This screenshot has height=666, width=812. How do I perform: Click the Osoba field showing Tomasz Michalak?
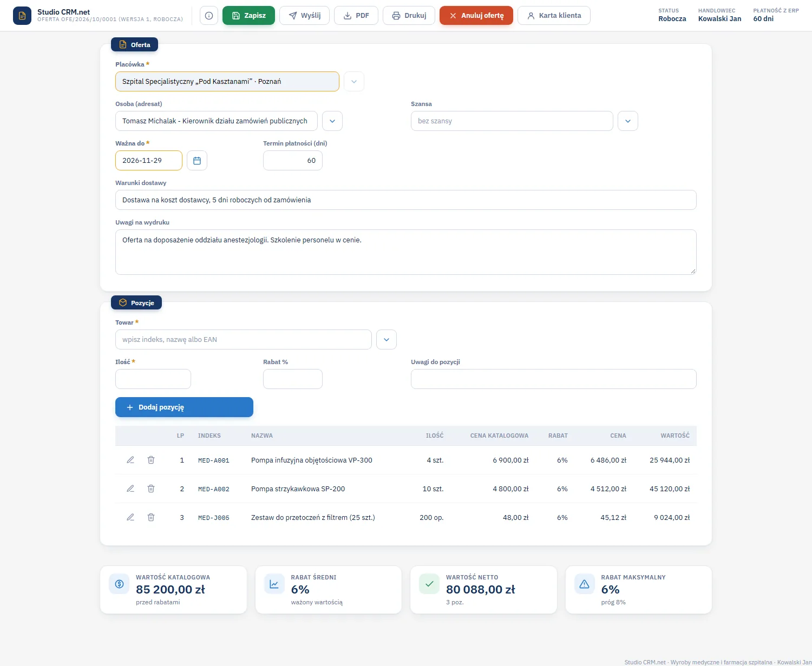tap(217, 121)
